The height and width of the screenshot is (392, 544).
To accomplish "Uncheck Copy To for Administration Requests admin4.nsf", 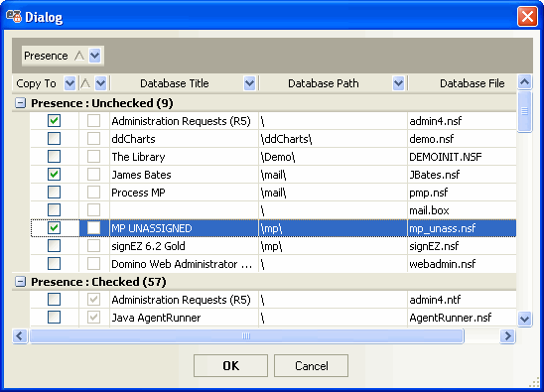I will (55, 121).
